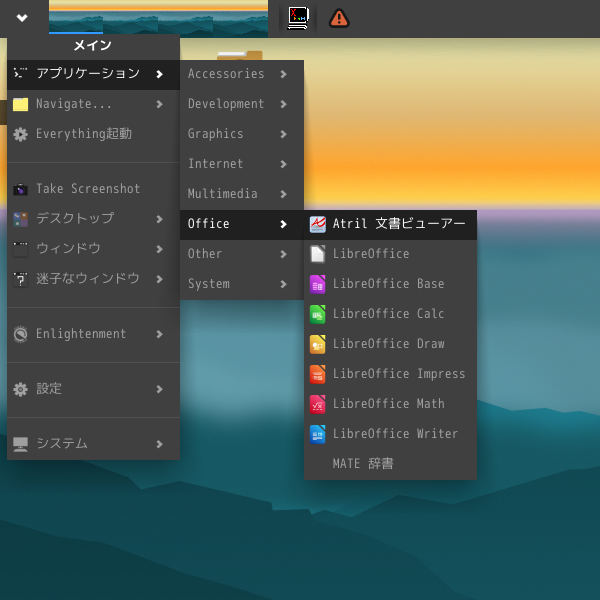The image size is (600, 600).
Task: Expand the Internet submenu arrow
Action: tap(283, 164)
